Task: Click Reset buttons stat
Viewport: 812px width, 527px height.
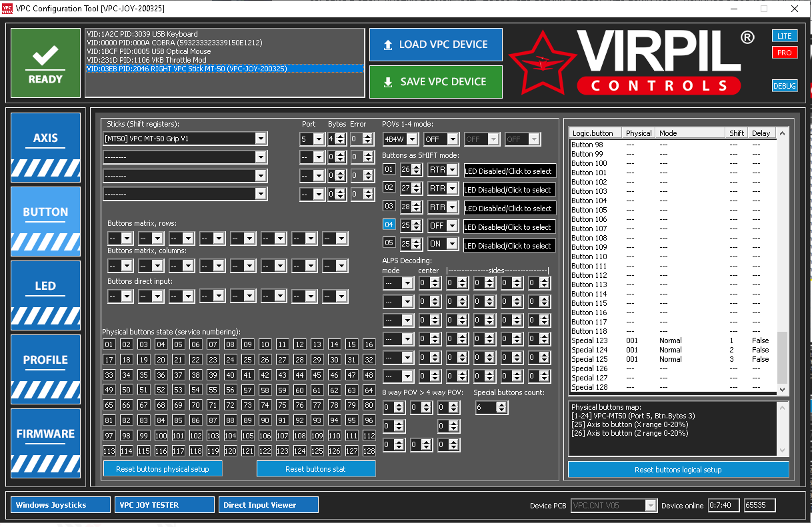Action: [316, 469]
